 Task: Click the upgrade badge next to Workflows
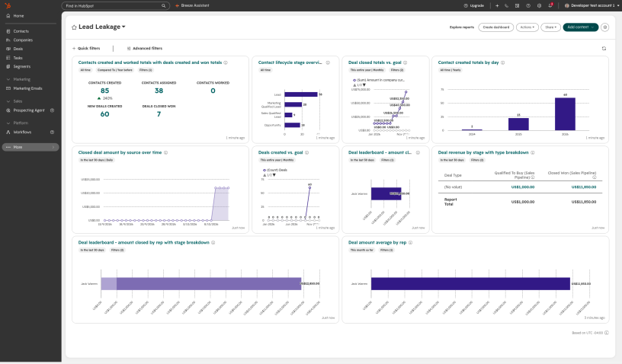coord(52,133)
